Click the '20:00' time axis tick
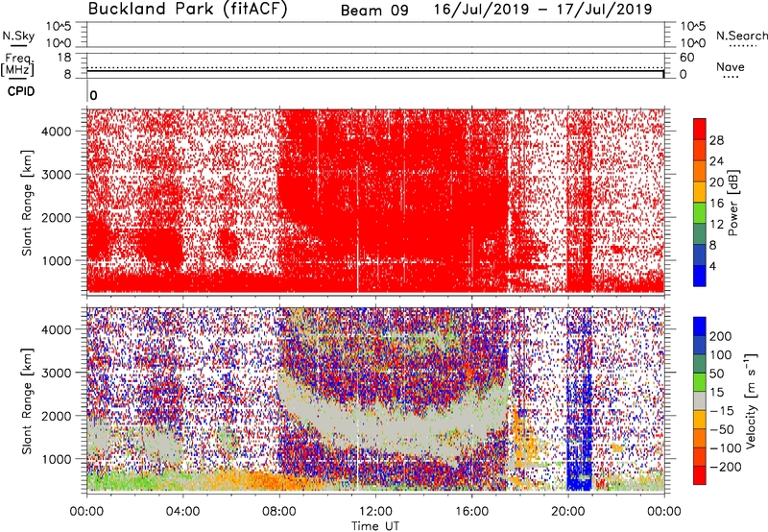The image size is (768, 532). 568,512
